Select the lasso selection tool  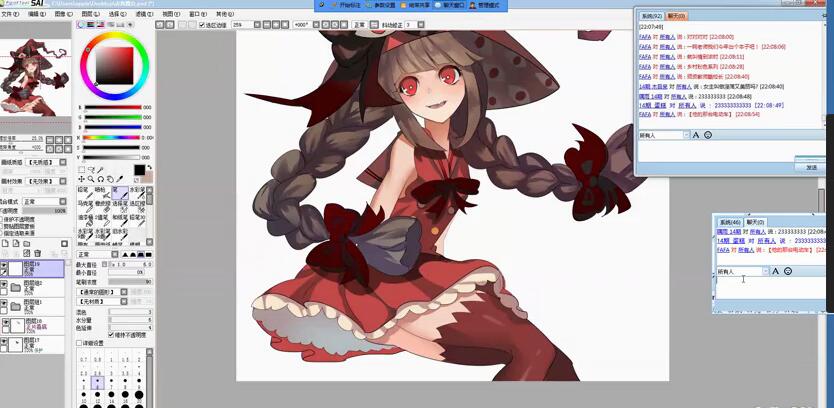91,170
